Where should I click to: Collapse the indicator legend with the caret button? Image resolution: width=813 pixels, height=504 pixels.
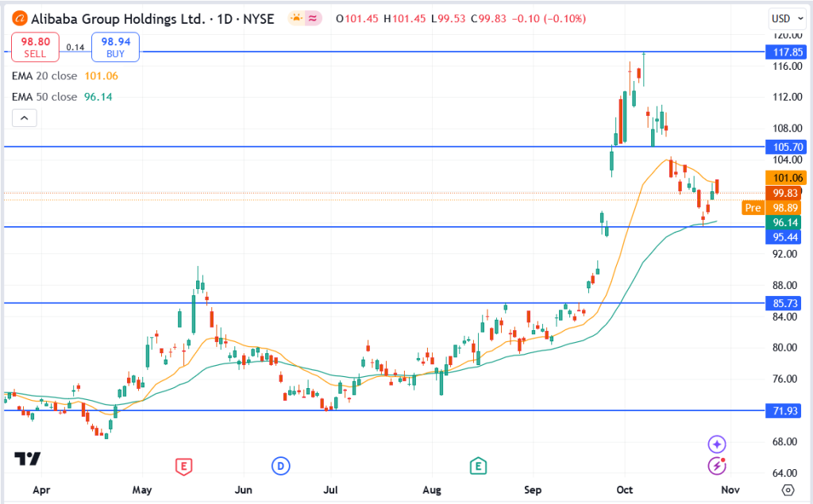pyautogui.click(x=25, y=118)
